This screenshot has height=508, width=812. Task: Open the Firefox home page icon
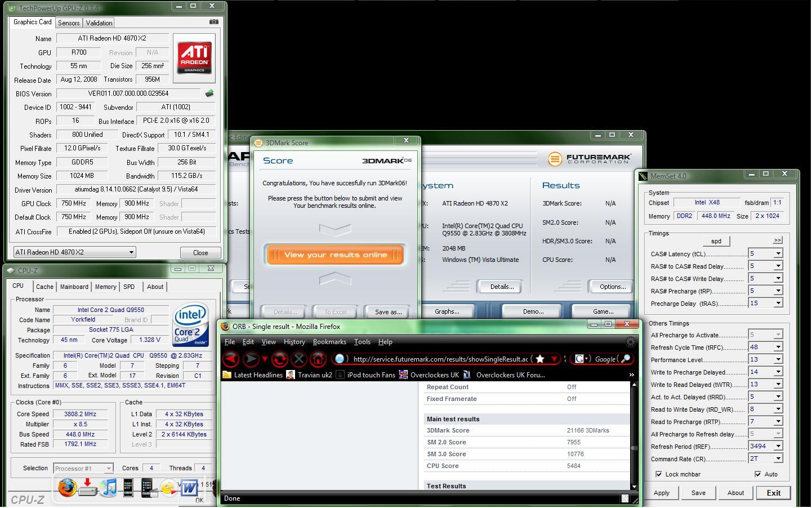point(318,359)
